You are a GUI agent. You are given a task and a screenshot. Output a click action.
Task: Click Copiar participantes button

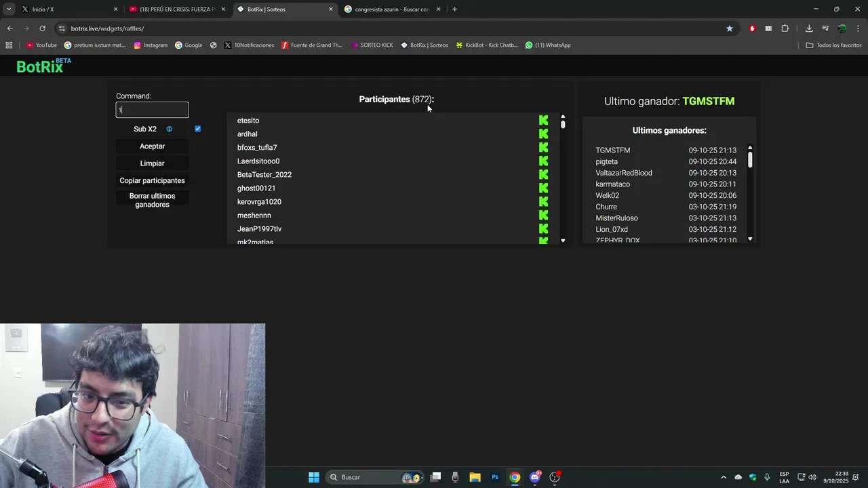(152, 180)
